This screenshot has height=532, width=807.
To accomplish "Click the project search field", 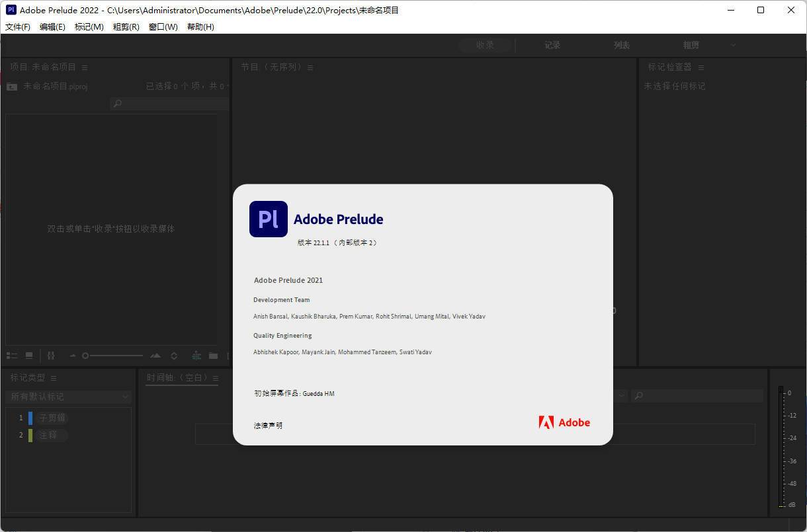I will [169, 104].
